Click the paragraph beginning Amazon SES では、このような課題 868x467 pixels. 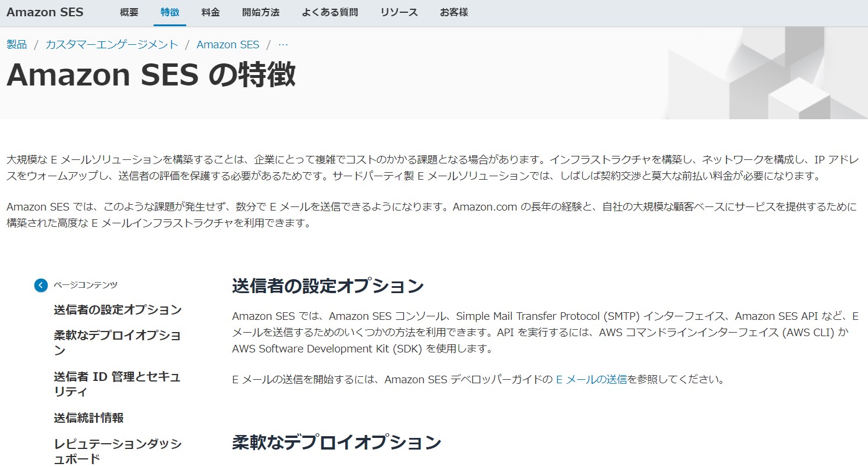[x=431, y=215]
